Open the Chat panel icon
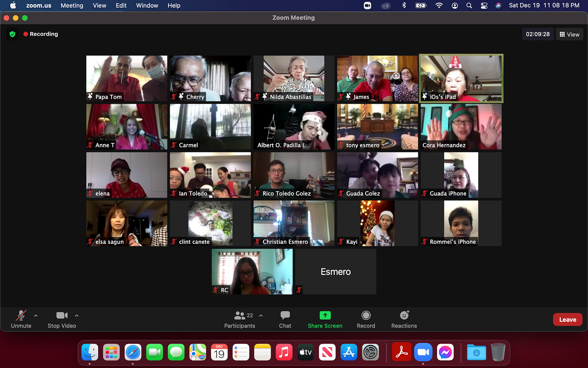Screen dimensions: 588x368 (285, 316)
